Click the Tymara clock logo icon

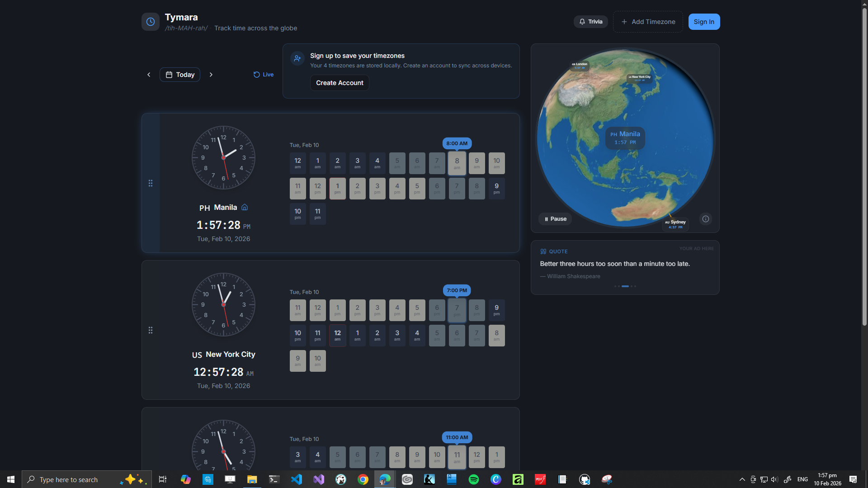(x=151, y=22)
